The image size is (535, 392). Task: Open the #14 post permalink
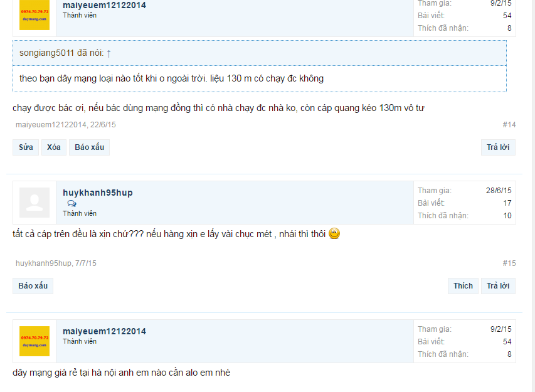(x=509, y=125)
